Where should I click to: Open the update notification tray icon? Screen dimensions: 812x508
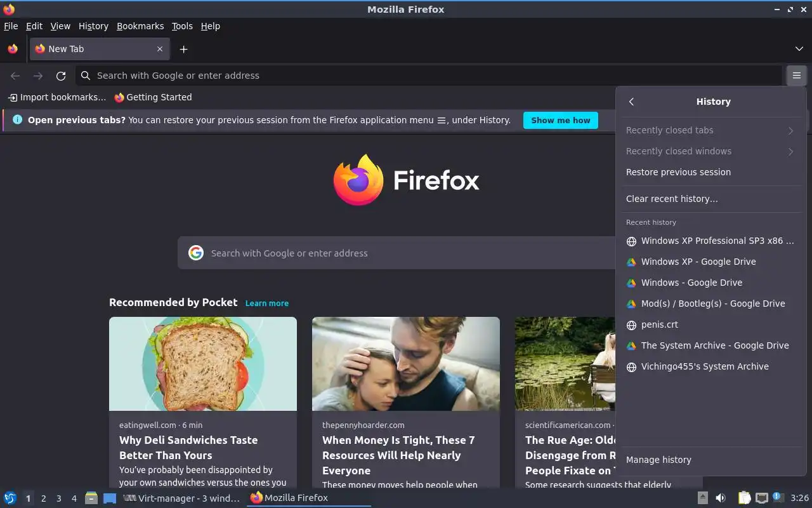click(778, 497)
